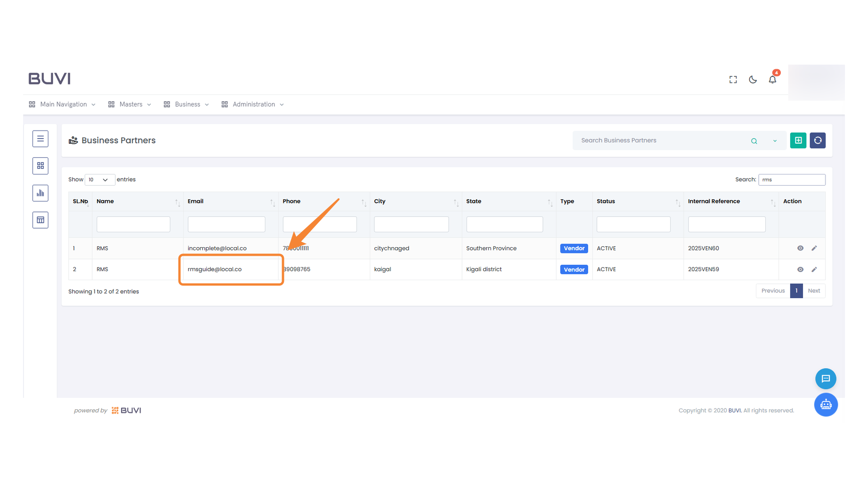
Task: Select the sidebar table layout icon
Action: tap(40, 220)
